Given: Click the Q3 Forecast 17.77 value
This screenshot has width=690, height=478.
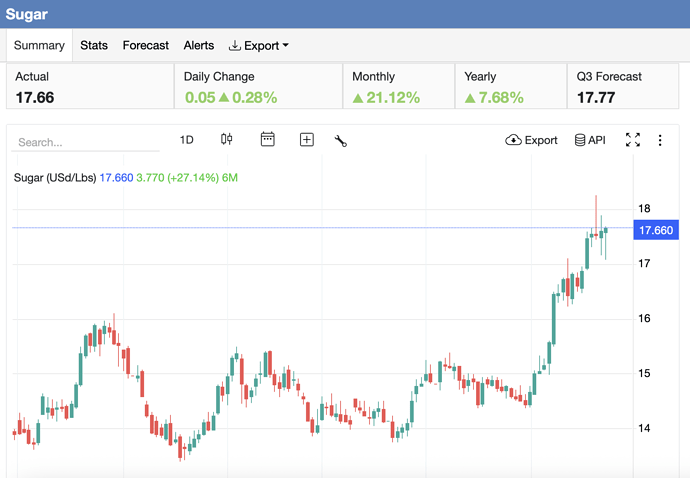Looking at the screenshot, I should [x=596, y=98].
